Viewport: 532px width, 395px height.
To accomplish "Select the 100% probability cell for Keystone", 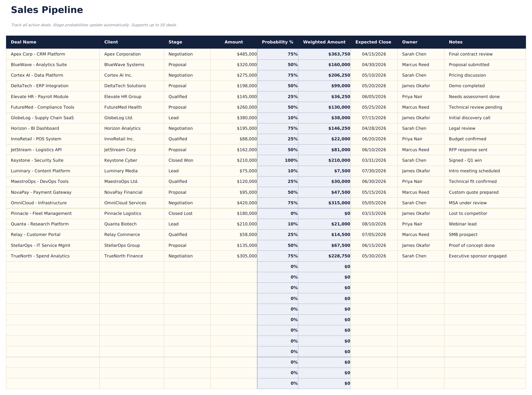I will coord(291,160).
